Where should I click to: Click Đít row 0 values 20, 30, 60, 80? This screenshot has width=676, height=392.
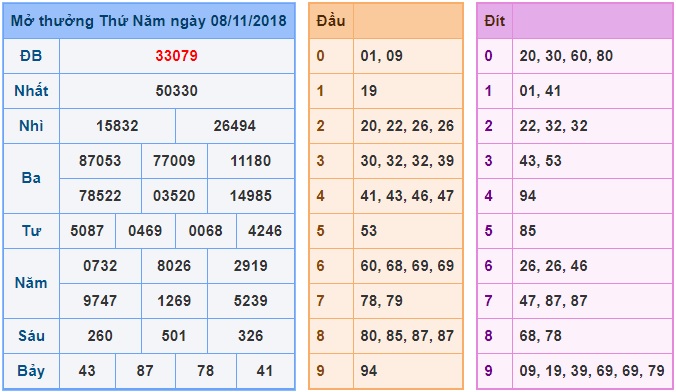pos(566,56)
